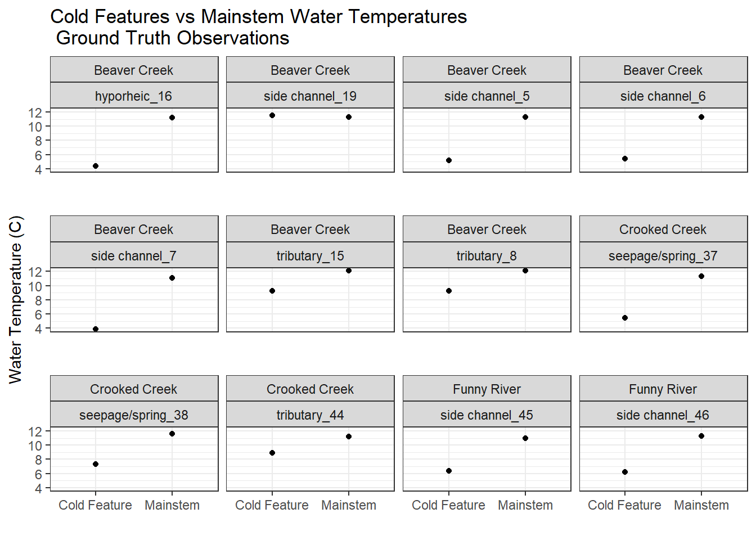
Task: Click the Water Temperature (C) y-axis title
Action: (16, 299)
